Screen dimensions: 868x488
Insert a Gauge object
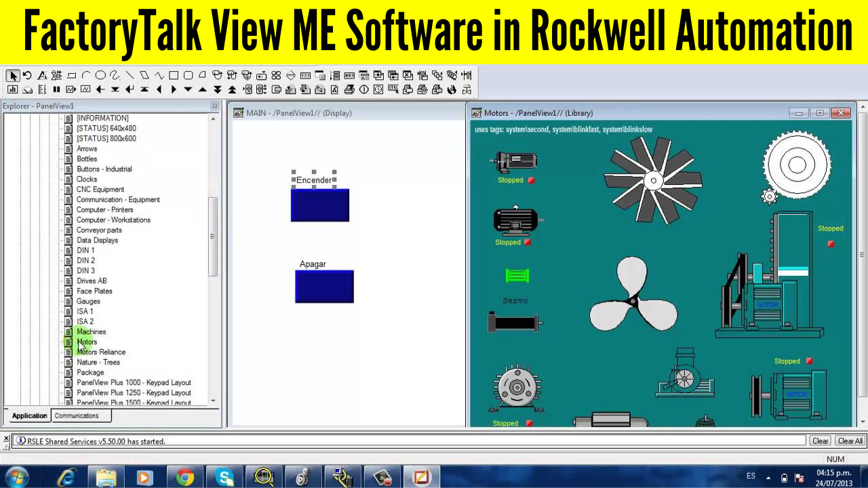pos(27,89)
